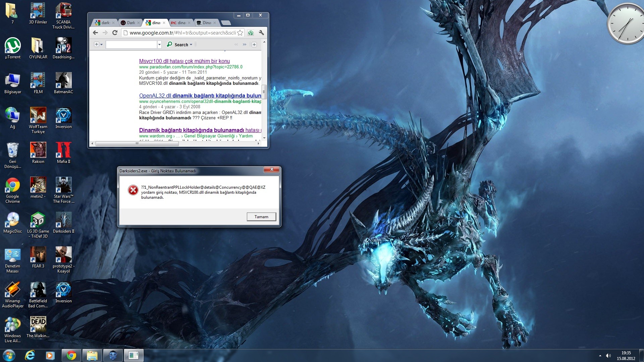The width and height of the screenshot is (644, 362).
Task: Select the WolfTeam Turkiye desktop shortcut
Action: (38, 120)
